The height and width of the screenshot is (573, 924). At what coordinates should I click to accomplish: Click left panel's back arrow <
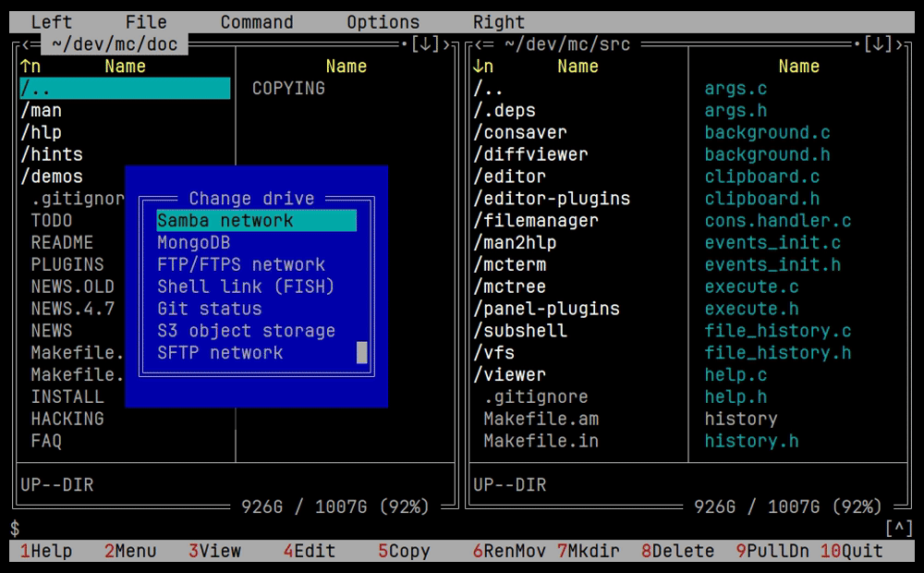point(26,44)
